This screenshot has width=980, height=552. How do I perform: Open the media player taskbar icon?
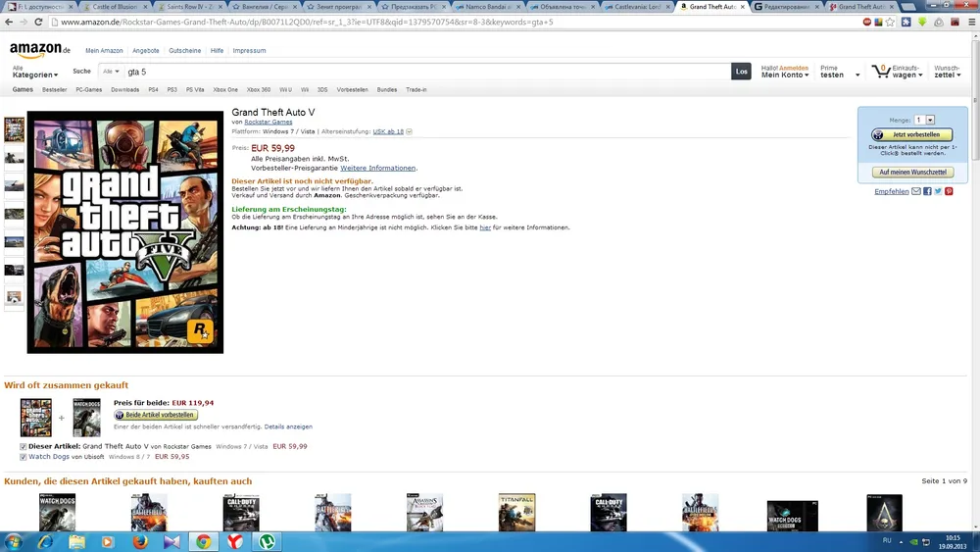coord(108,541)
